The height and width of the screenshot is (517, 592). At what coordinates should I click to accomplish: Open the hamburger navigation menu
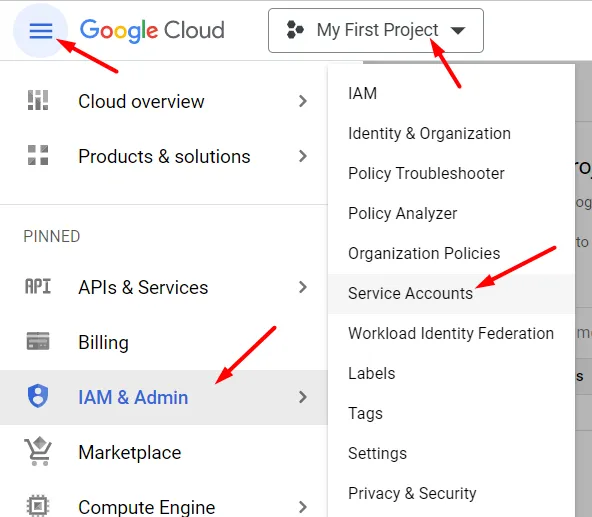click(x=41, y=31)
